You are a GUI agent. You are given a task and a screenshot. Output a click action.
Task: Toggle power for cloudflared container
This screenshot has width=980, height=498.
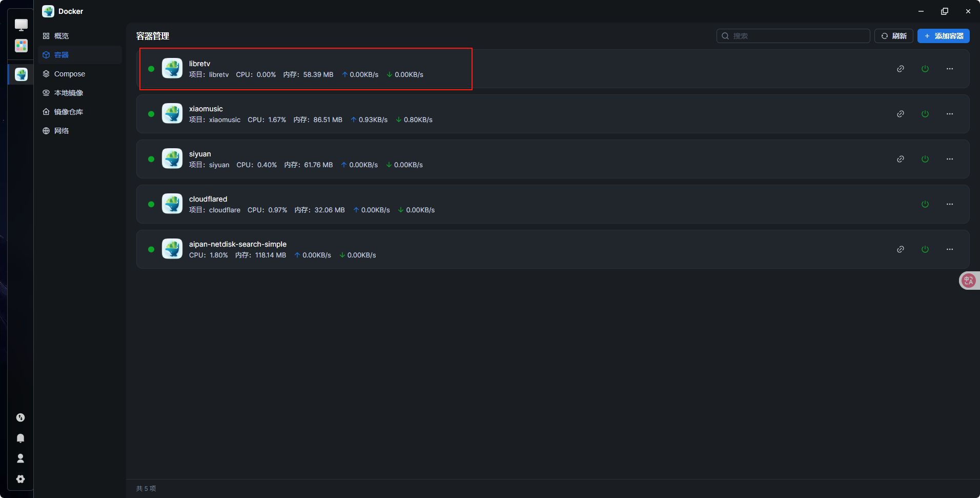click(x=925, y=204)
